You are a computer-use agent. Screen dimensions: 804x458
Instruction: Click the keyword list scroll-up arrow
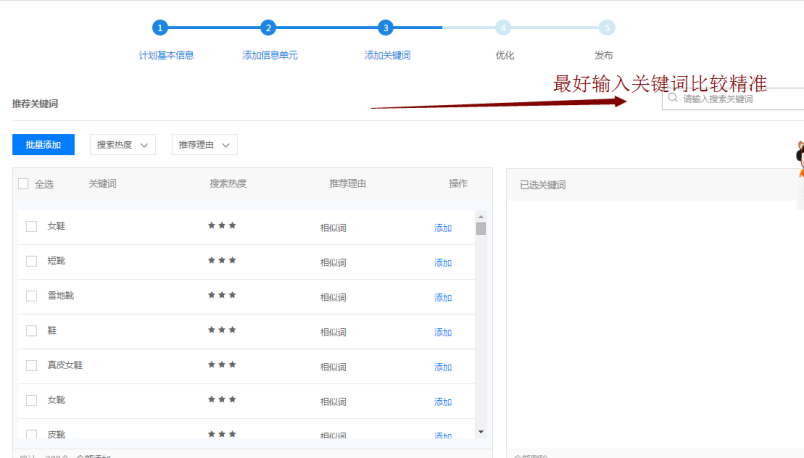point(481,217)
